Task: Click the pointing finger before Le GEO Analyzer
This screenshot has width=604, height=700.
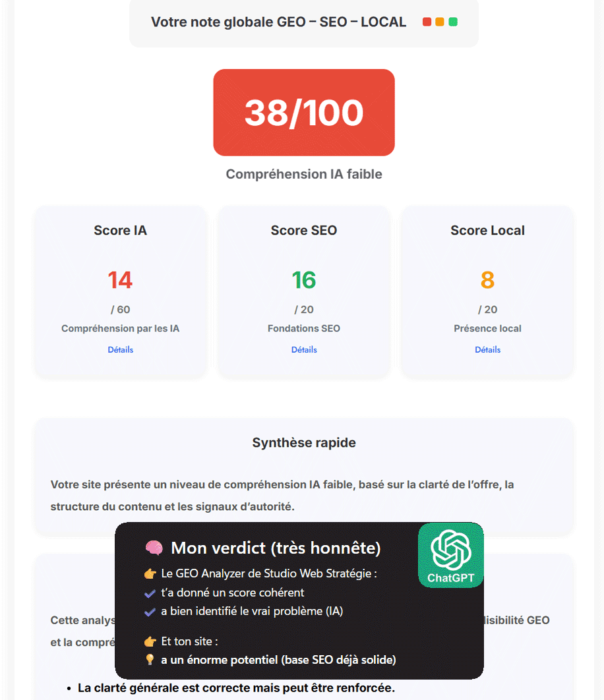Action: tap(150, 573)
